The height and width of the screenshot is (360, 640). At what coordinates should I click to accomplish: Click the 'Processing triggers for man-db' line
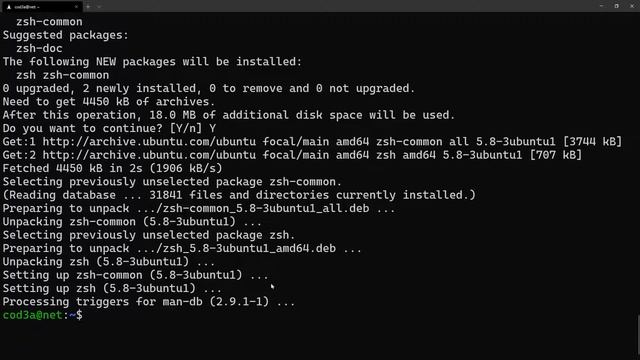point(149,302)
